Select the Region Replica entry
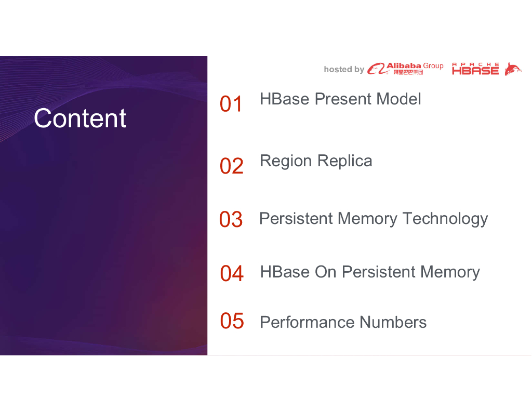Viewport: 532px width, 411px height. (x=316, y=161)
